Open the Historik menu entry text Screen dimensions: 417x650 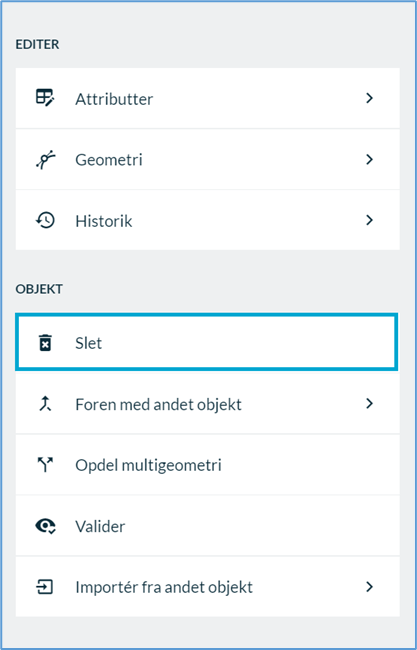click(104, 221)
